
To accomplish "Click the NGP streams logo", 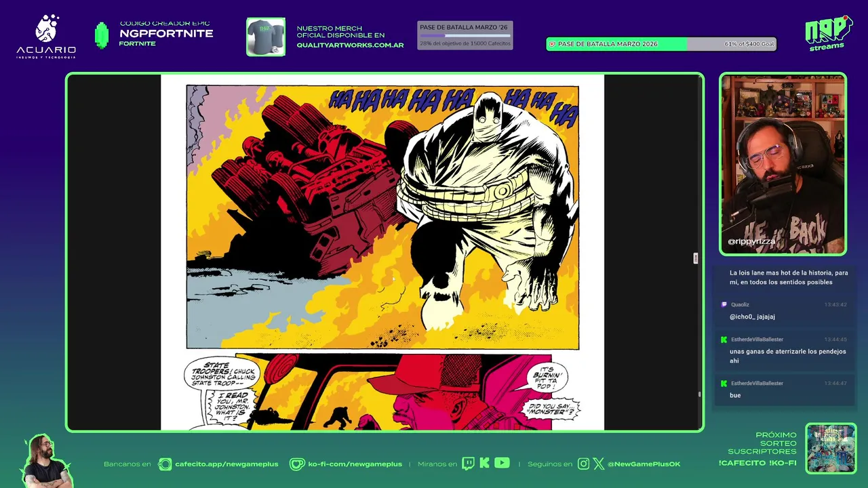I will (x=828, y=33).
